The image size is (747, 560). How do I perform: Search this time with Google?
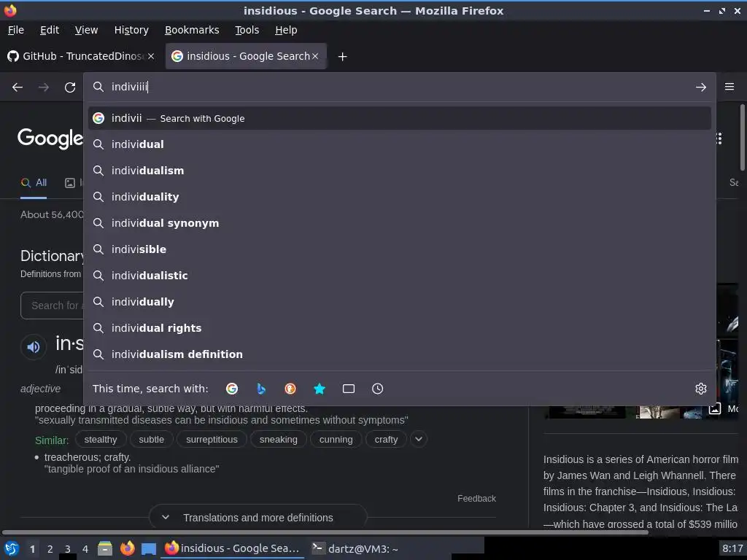[232, 389]
